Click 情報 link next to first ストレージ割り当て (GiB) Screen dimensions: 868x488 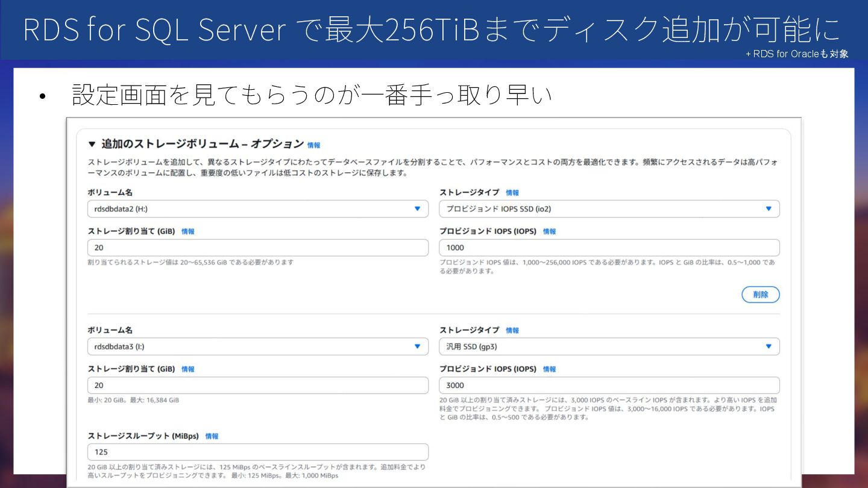click(x=188, y=231)
